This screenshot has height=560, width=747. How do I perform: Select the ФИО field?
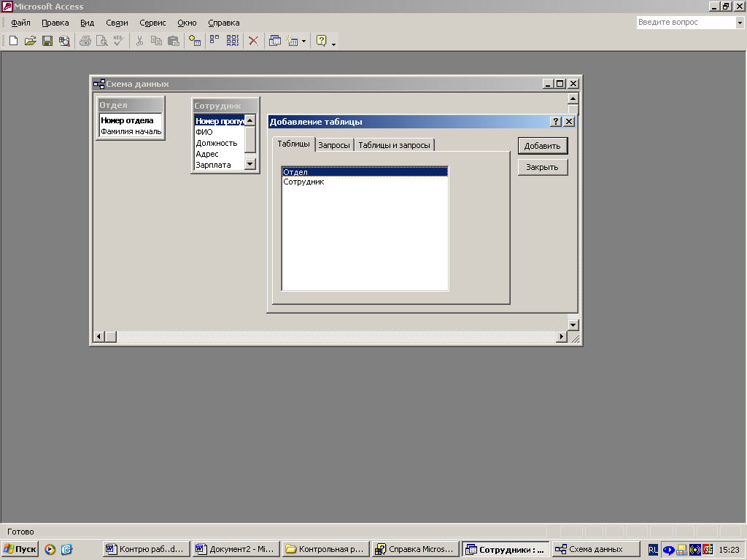219,132
